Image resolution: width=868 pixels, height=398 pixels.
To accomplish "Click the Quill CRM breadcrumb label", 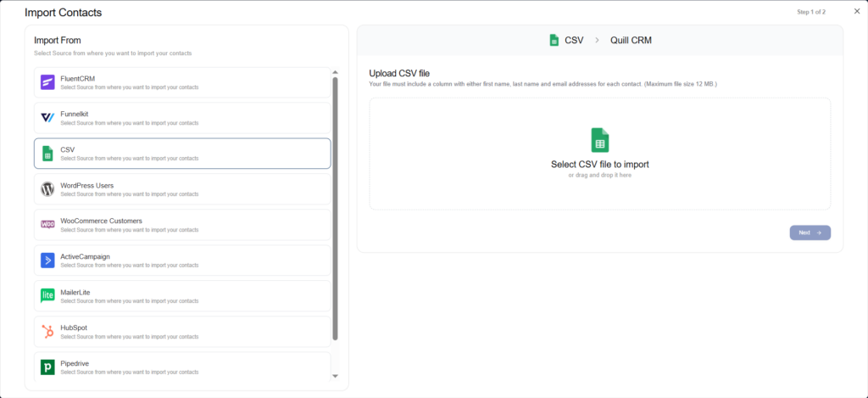I will [631, 40].
